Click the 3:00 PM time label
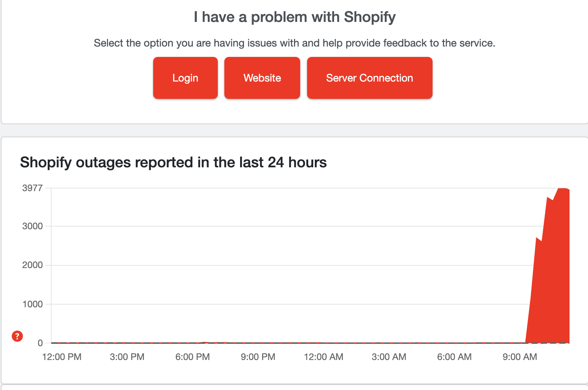The height and width of the screenshot is (390, 588). 127,357
